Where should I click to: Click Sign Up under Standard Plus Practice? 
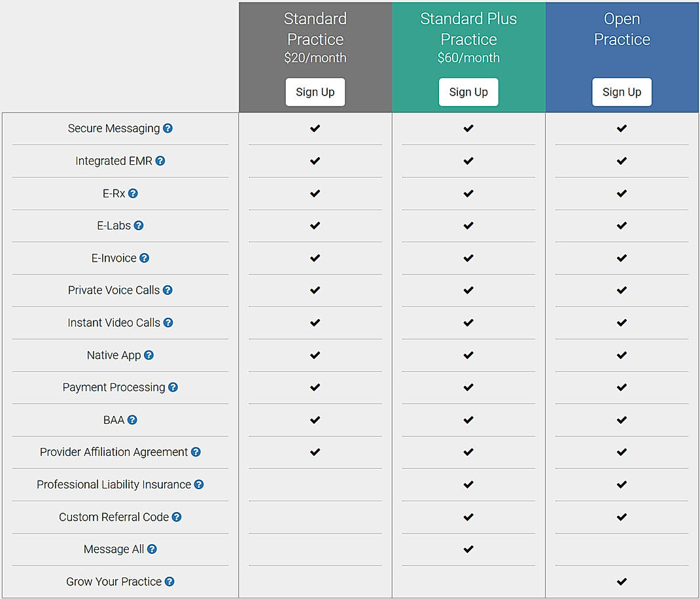coord(468,92)
